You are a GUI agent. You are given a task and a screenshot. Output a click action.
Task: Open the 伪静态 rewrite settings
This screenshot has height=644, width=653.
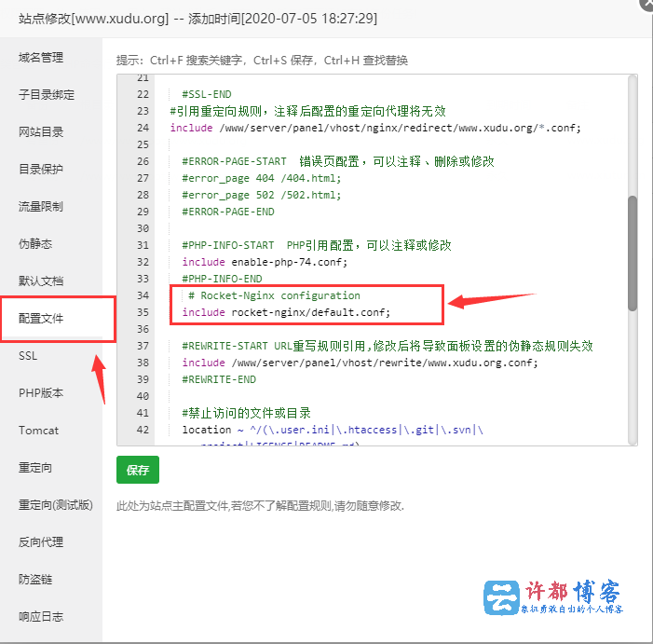(35, 244)
